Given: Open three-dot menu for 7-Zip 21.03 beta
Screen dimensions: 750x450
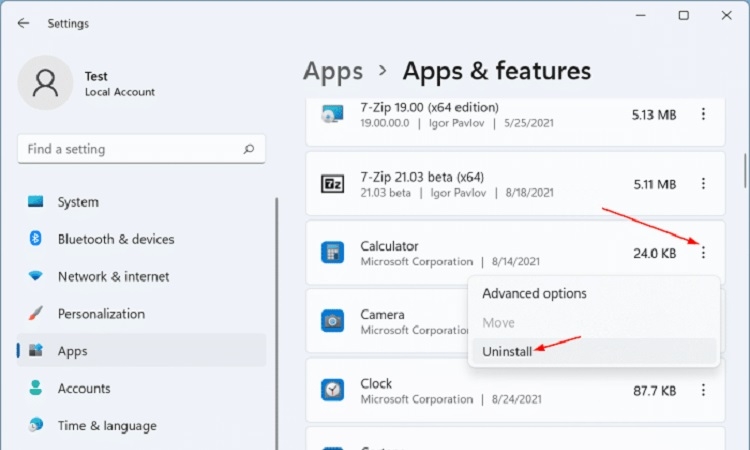Looking at the screenshot, I should tap(703, 184).
